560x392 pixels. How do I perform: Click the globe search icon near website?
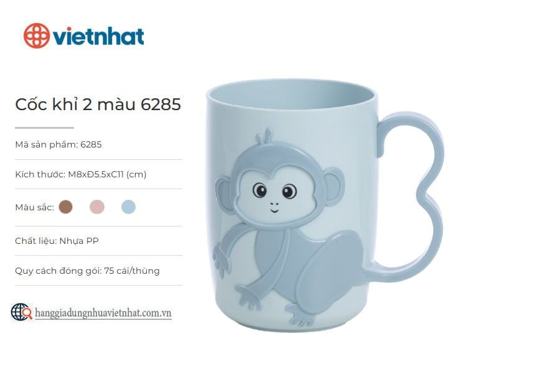21,312
